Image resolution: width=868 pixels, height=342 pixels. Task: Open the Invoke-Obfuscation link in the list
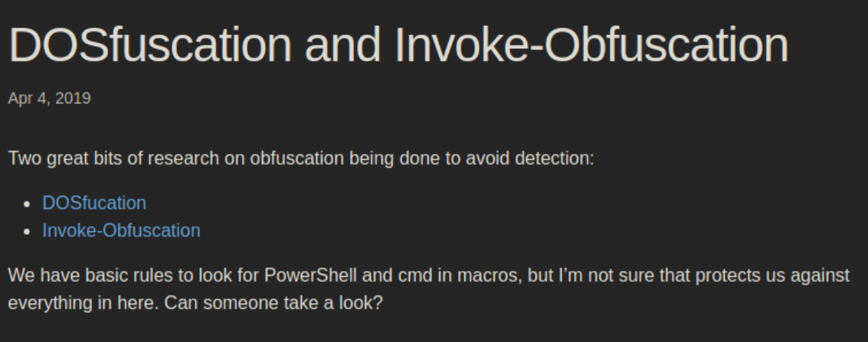pyautogui.click(x=121, y=230)
